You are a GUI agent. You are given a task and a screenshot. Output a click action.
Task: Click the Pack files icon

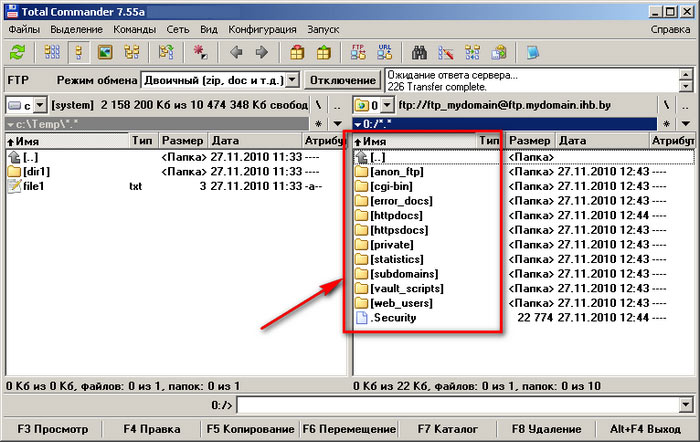[x=297, y=53]
